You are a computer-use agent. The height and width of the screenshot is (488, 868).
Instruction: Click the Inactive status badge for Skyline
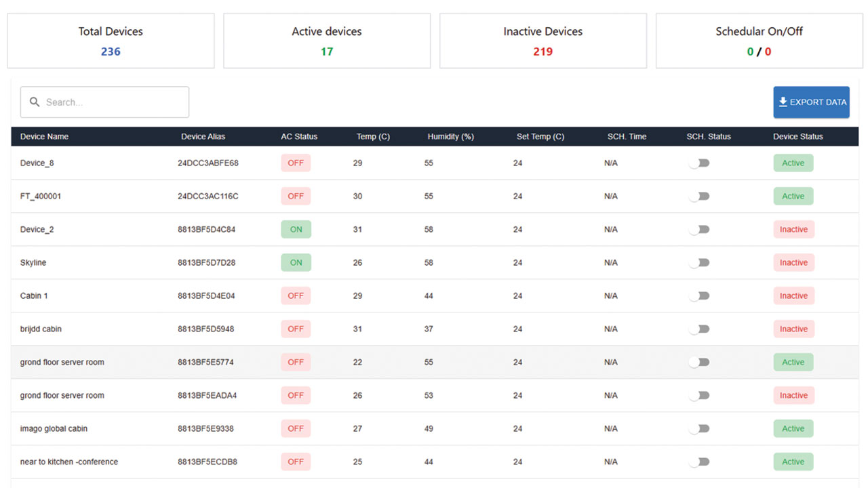(794, 263)
